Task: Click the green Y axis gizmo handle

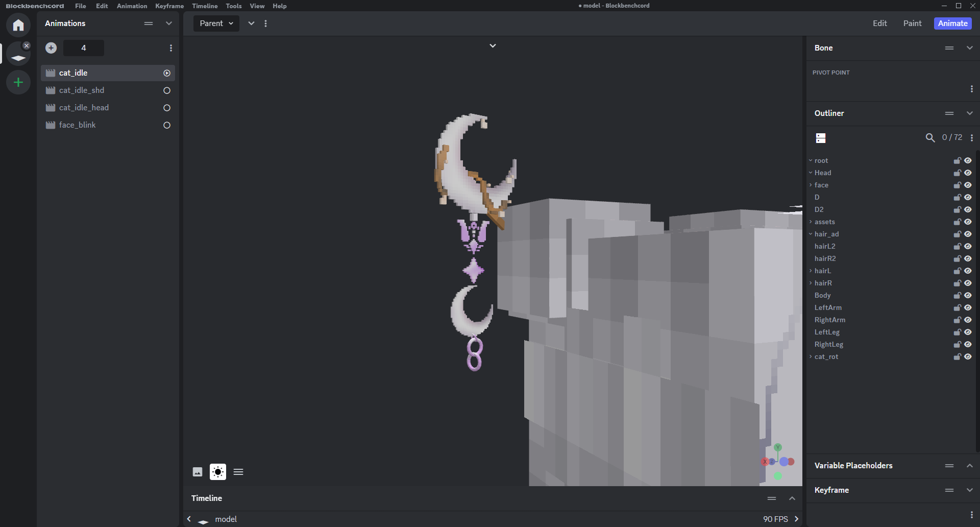Action: [778, 448]
